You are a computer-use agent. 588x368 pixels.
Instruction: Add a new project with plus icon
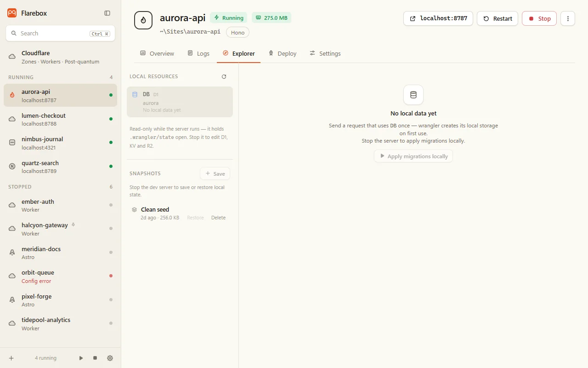[x=11, y=358]
